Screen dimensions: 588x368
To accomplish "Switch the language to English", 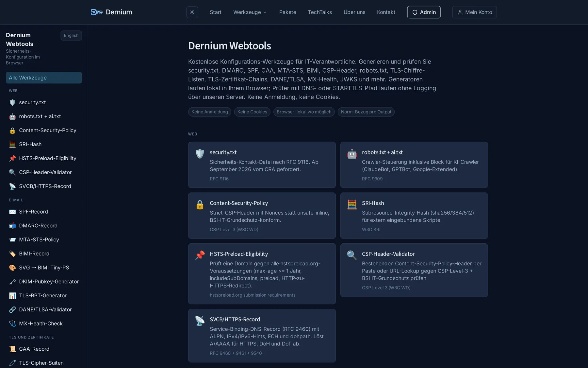I will point(71,35).
